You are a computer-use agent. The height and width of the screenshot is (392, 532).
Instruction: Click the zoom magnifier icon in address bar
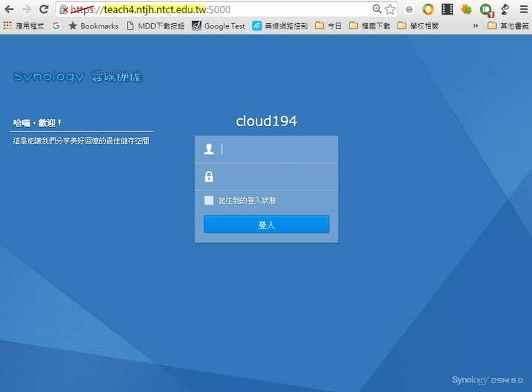pos(377,9)
